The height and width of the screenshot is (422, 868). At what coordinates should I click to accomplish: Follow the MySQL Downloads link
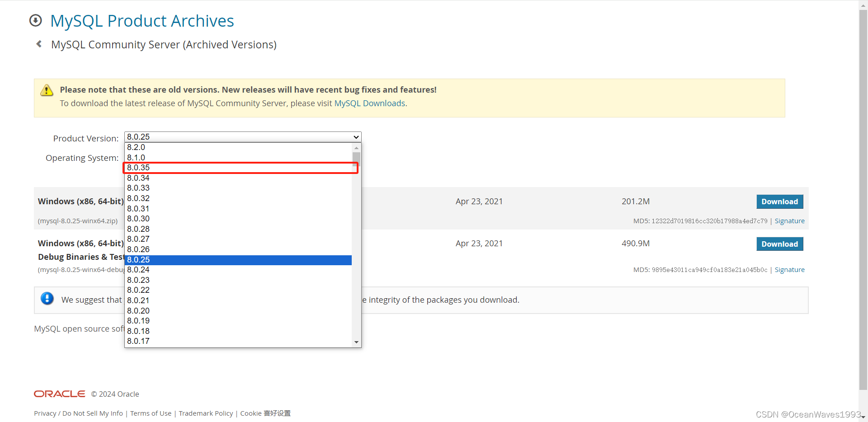pos(370,103)
